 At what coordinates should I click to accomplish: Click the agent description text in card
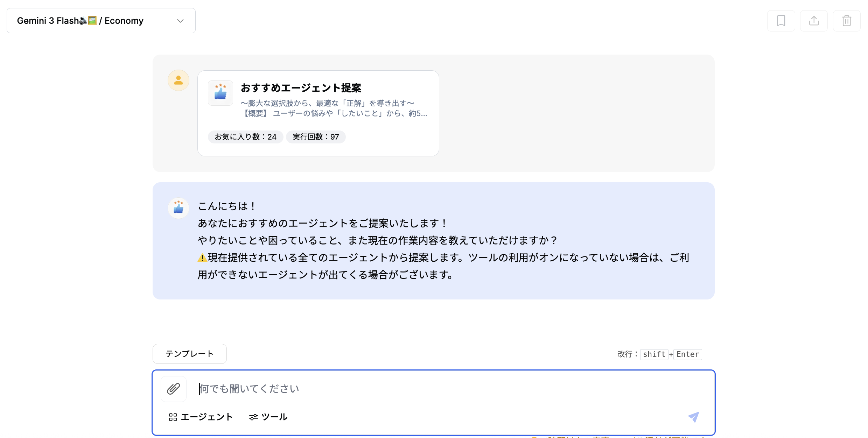click(x=334, y=108)
